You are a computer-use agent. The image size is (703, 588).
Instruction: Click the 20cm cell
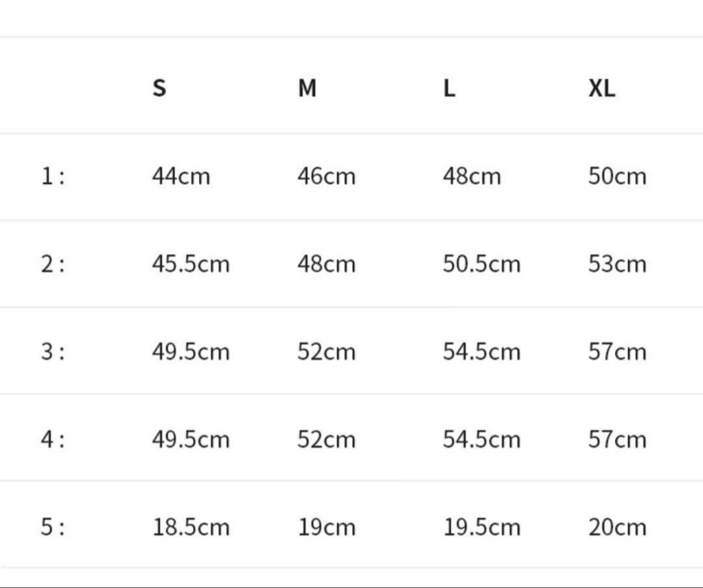pyautogui.click(x=617, y=527)
